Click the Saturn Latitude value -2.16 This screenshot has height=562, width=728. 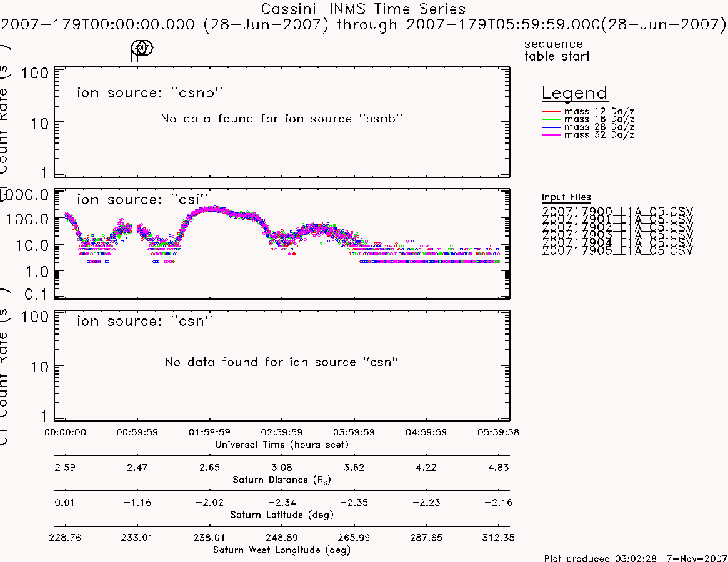[498, 503]
